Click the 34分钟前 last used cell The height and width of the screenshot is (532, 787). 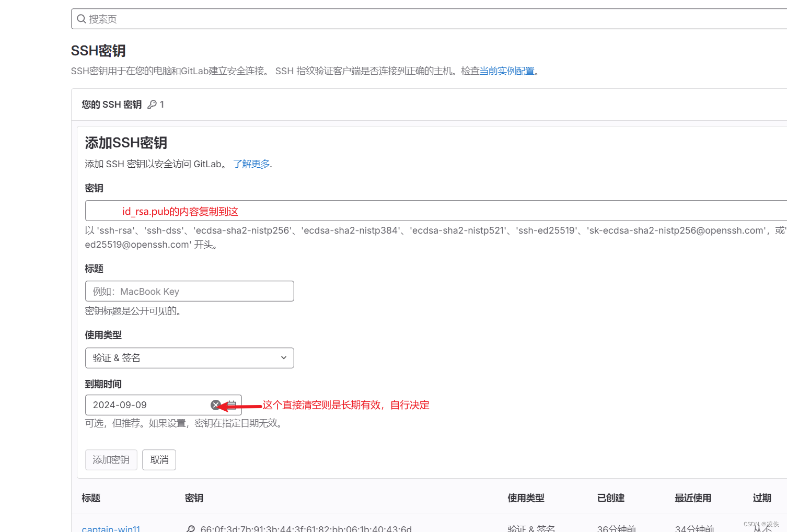pos(695,528)
